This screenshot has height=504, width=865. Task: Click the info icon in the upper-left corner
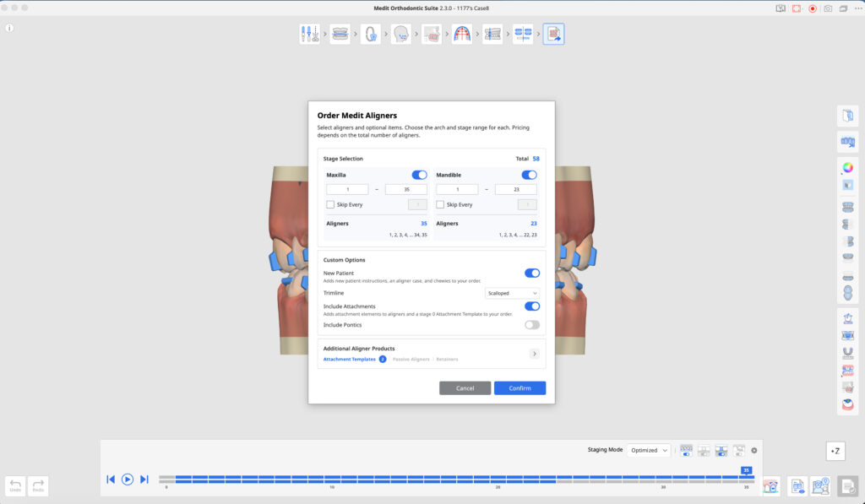pyautogui.click(x=9, y=28)
